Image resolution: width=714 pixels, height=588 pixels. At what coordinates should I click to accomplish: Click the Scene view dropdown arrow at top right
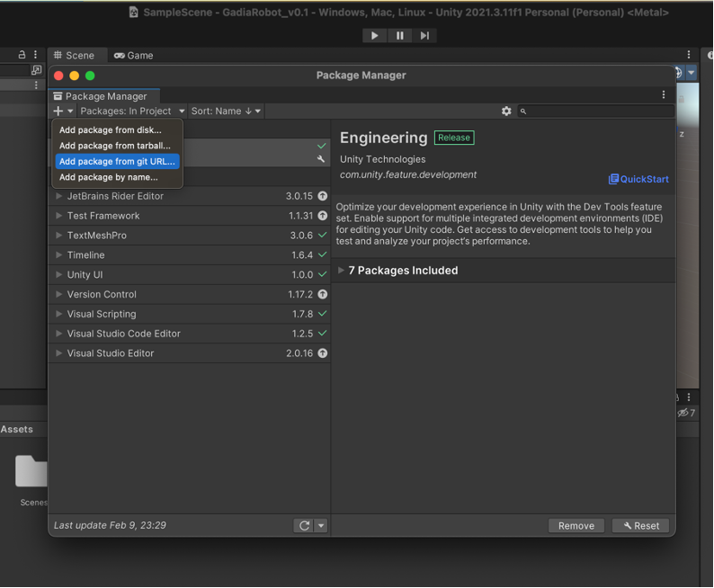[x=692, y=73]
